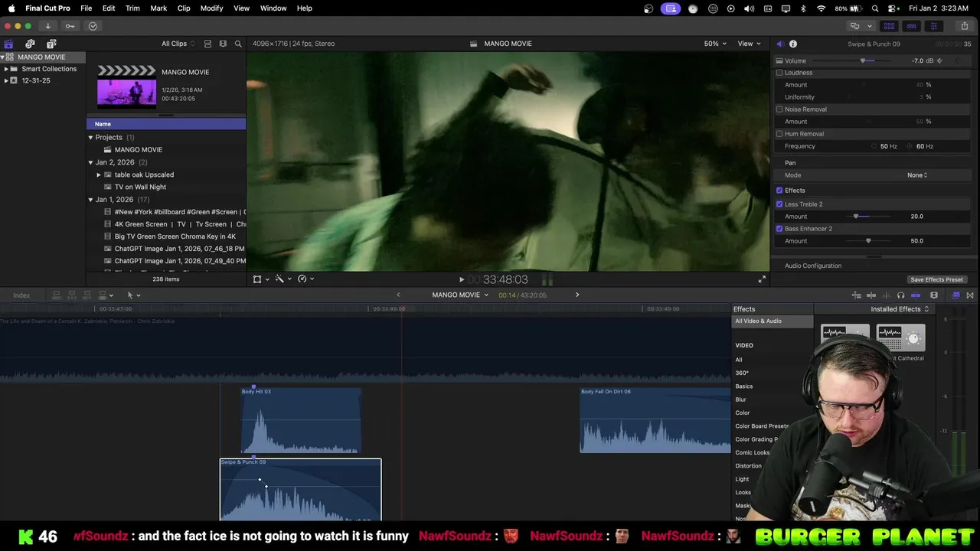Open the Audio inspector speaker tab
The image size is (980, 551).
[x=779, y=44]
